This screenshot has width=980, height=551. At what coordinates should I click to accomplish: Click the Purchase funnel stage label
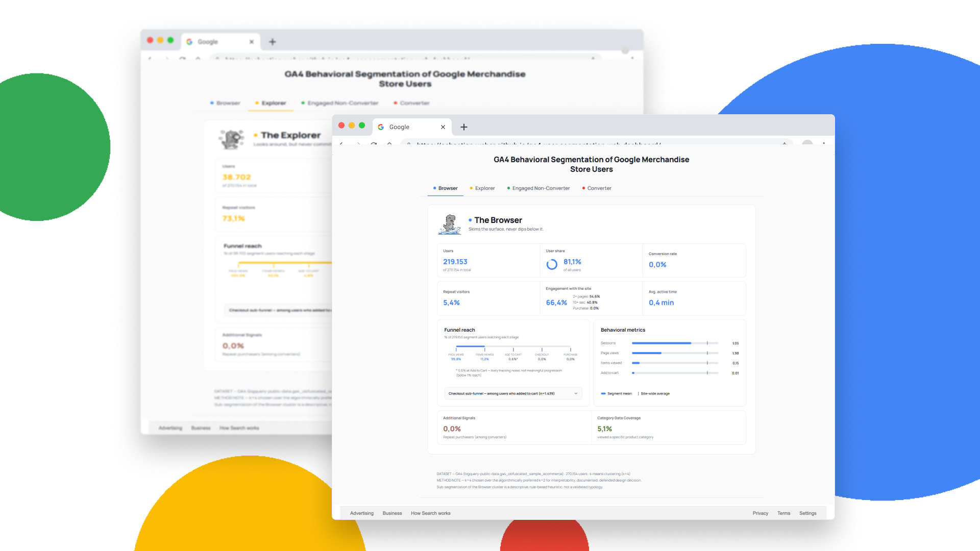pos(570,355)
